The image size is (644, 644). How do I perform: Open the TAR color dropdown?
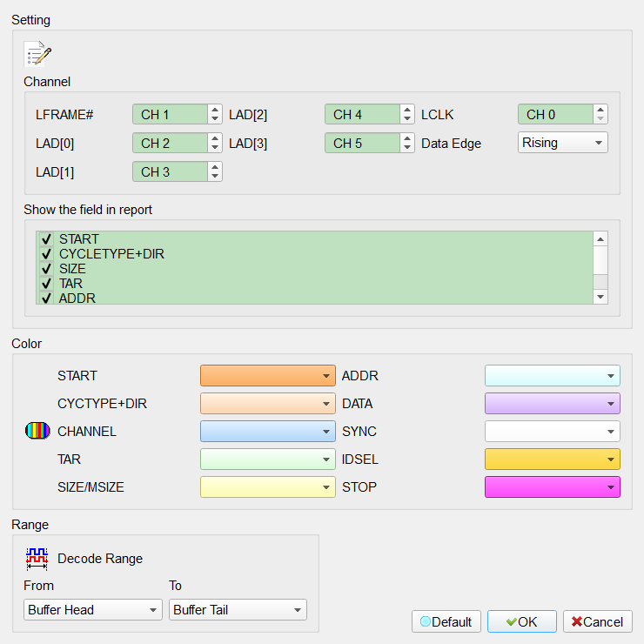[x=268, y=460]
